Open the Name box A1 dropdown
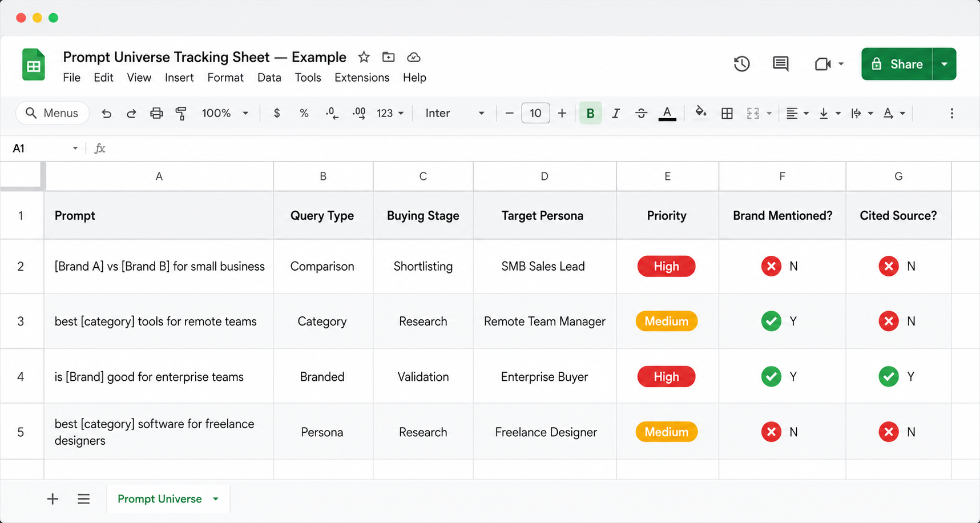This screenshot has width=980, height=523. (75, 148)
